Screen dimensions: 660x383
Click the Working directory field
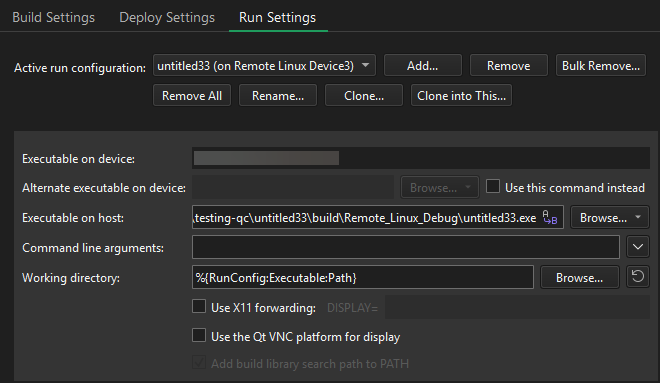(363, 277)
